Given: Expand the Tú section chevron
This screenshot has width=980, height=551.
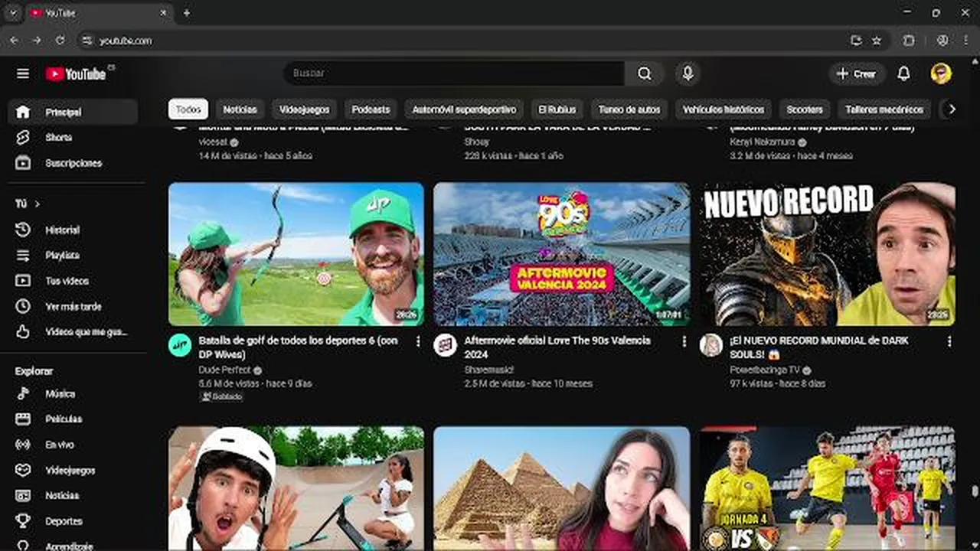Looking at the screenshot, I should tap(37, 204).
